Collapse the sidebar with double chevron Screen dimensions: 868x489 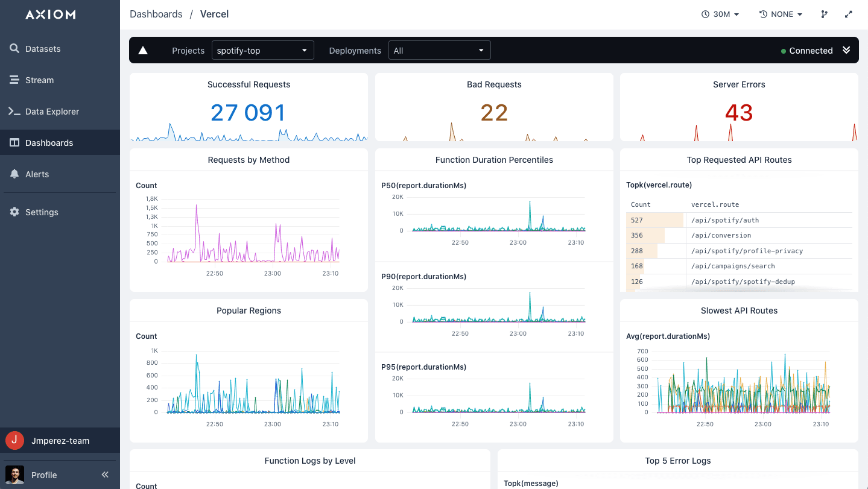click(105, 475)
